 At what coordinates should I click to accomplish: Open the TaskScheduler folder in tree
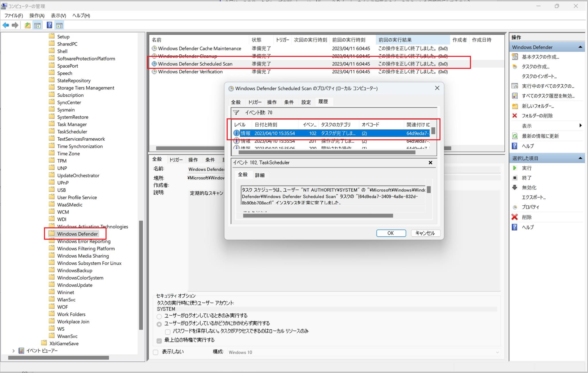click(72, 132)
